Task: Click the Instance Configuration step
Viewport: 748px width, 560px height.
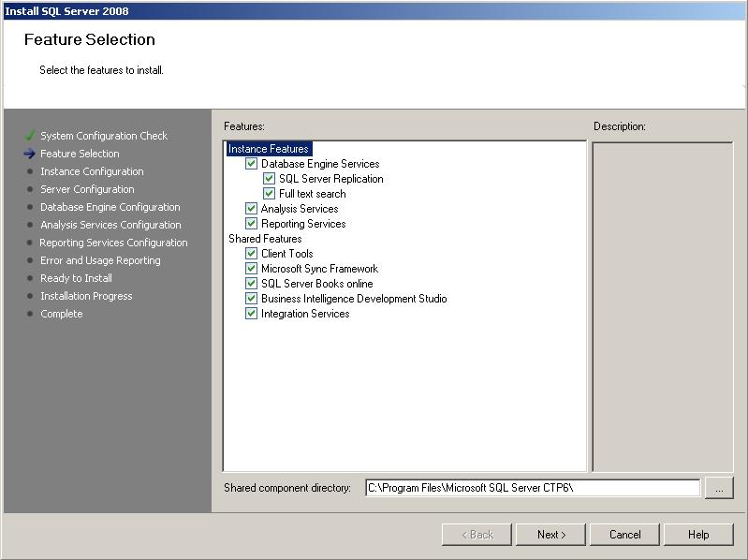Action: 92,171
